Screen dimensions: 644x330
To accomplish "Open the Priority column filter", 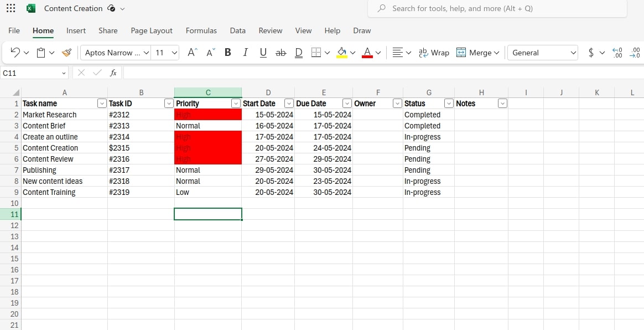I will click(236, 104).
